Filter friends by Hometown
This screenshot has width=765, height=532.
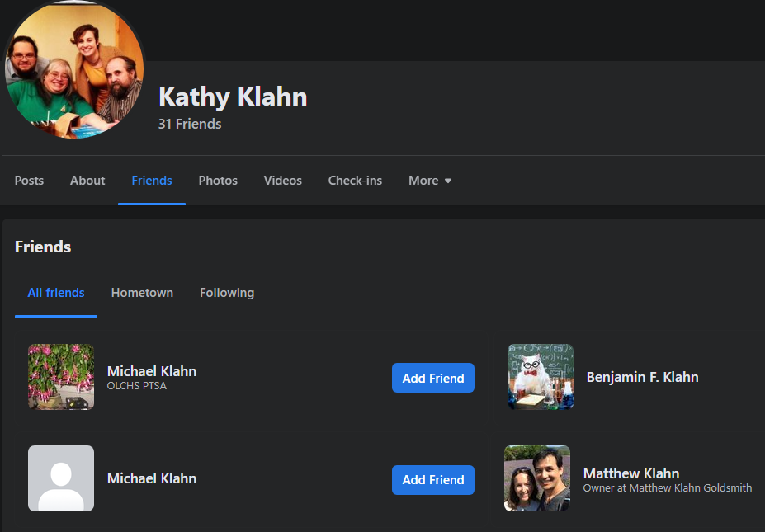(x=142, y=293)
